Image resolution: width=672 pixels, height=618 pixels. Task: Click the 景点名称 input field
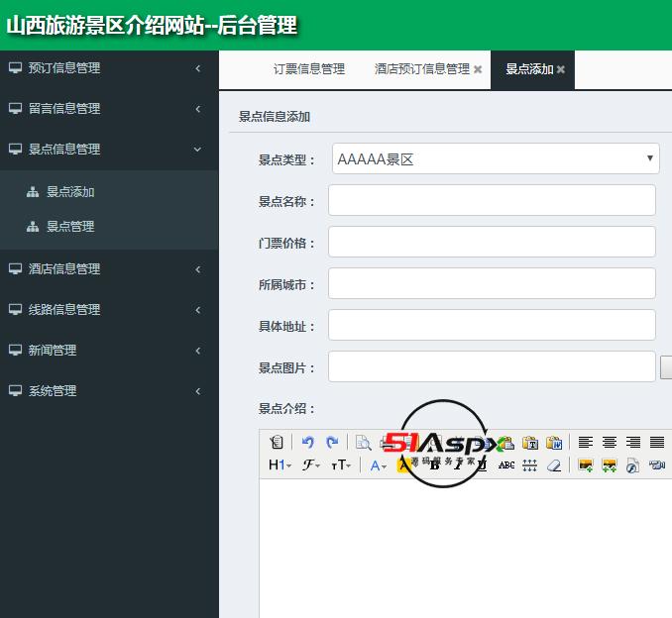click(x=492, y=200)
